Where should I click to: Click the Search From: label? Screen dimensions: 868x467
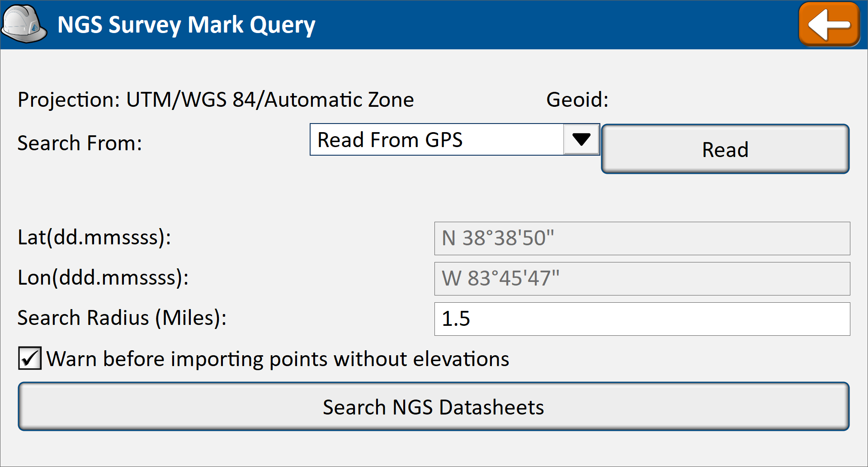80,143
